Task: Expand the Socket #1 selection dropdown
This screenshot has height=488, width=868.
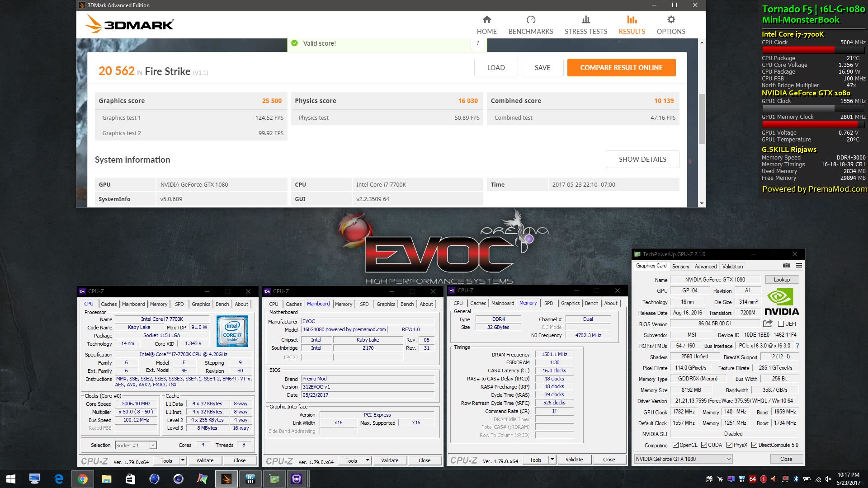Action: [153, 446]
